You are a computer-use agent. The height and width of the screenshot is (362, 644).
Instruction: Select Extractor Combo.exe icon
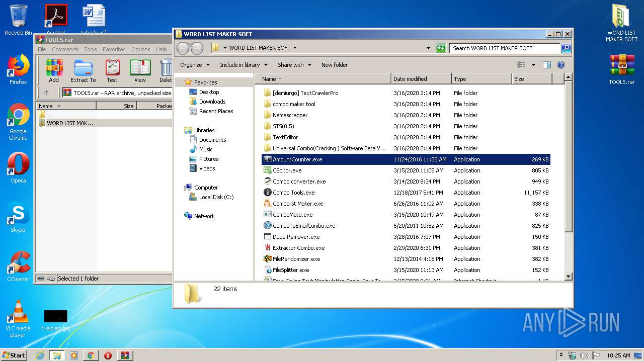268,248
